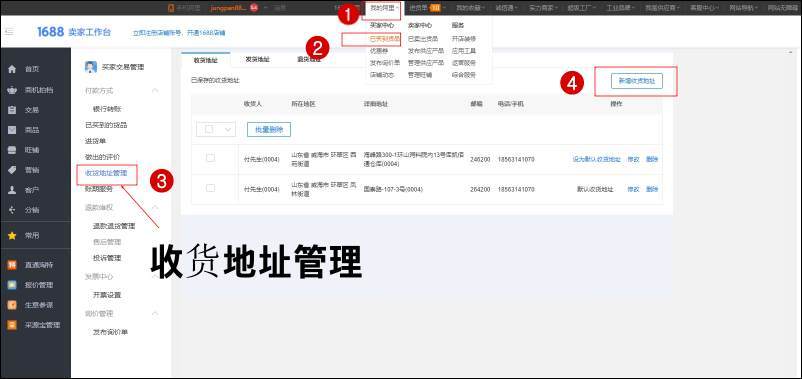Click the 新增收货地址 button
Image resolution: width=802 pixels, height=379 pixels.
click(x=637, y=81)
